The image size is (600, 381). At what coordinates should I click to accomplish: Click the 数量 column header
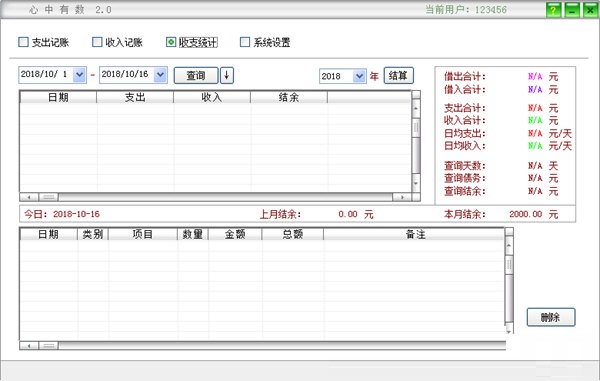pyautogui.click(x=193, y=234)
